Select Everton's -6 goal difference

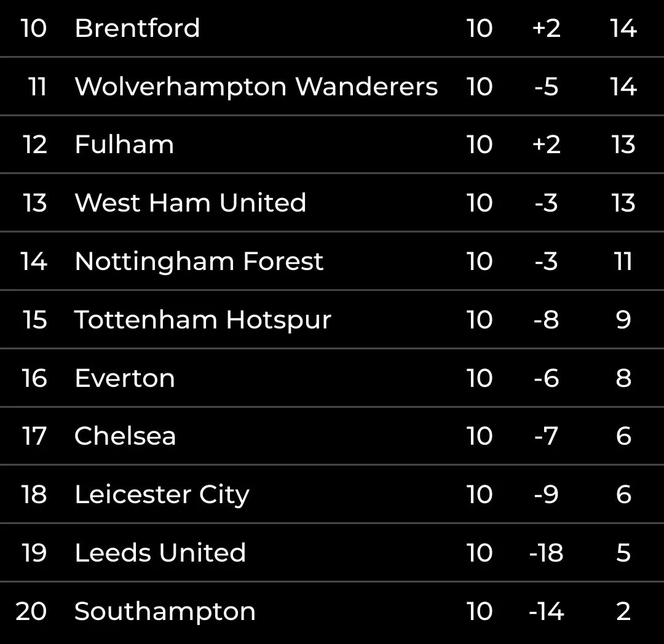[546, 378]
